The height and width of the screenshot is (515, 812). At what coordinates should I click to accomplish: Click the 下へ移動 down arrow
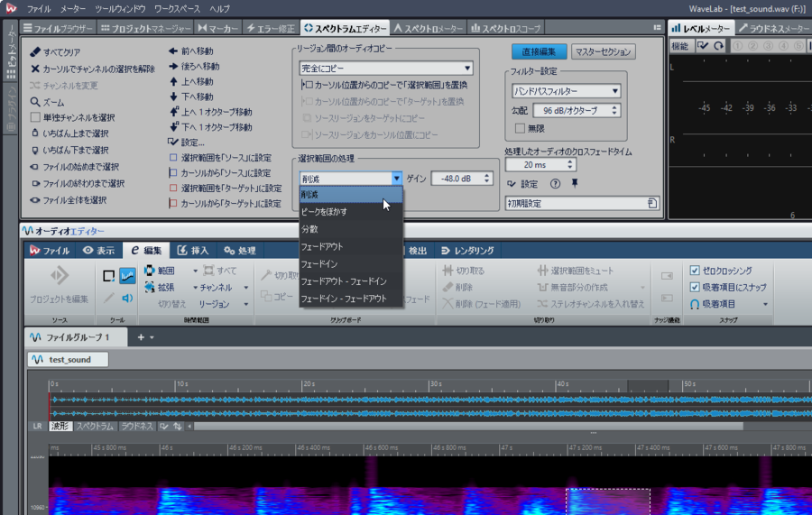(x=173, y=97)
